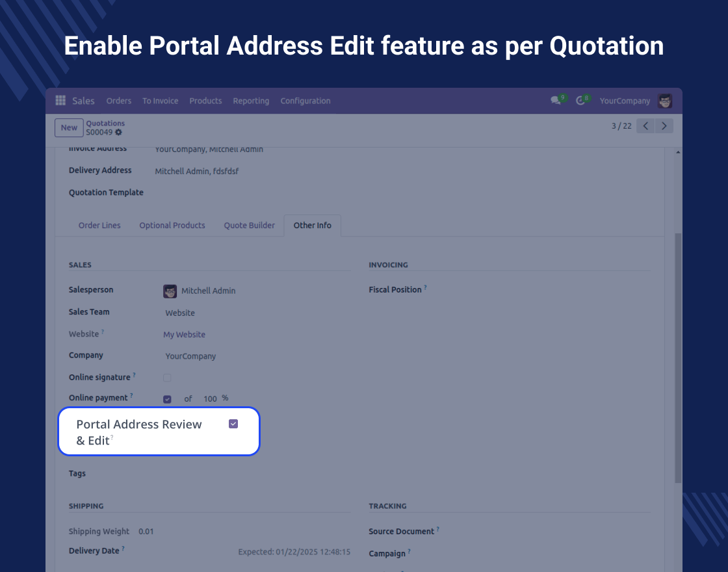Click help mark beside Online signature
The image size is (728, 572).
tap(134, 374)
